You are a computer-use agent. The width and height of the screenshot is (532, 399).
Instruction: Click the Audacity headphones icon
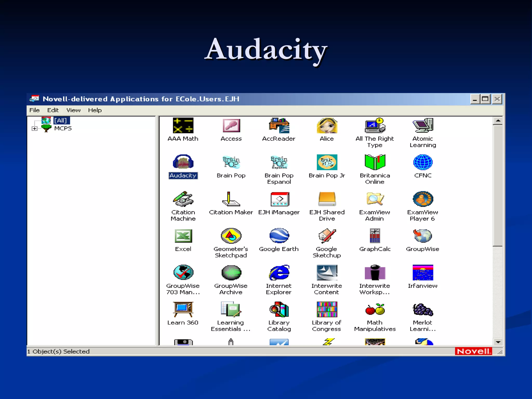183,162
